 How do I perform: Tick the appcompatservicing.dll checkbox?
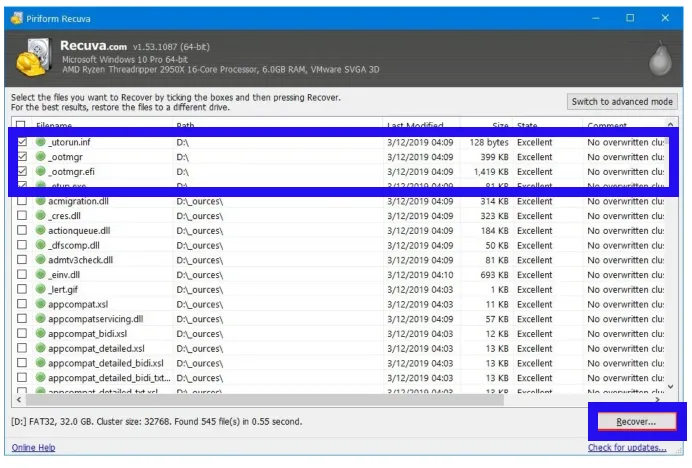coord(22,319)
